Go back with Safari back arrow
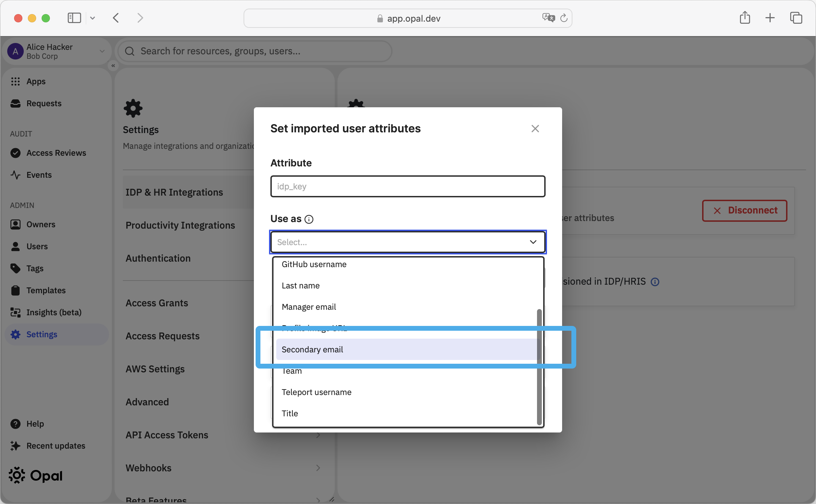Image resolution: width=816 pixels, height=504 pixels. click(x=116, y=18)
